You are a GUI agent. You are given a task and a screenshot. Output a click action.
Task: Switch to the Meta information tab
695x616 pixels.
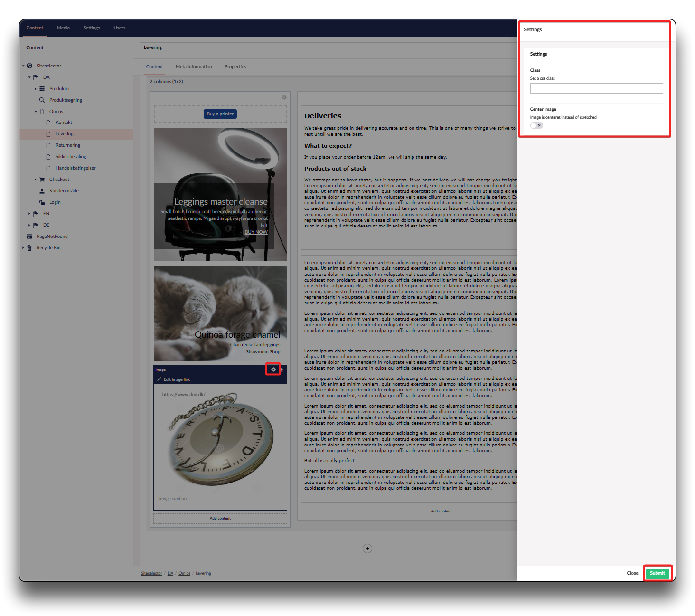tap(194, 67)
